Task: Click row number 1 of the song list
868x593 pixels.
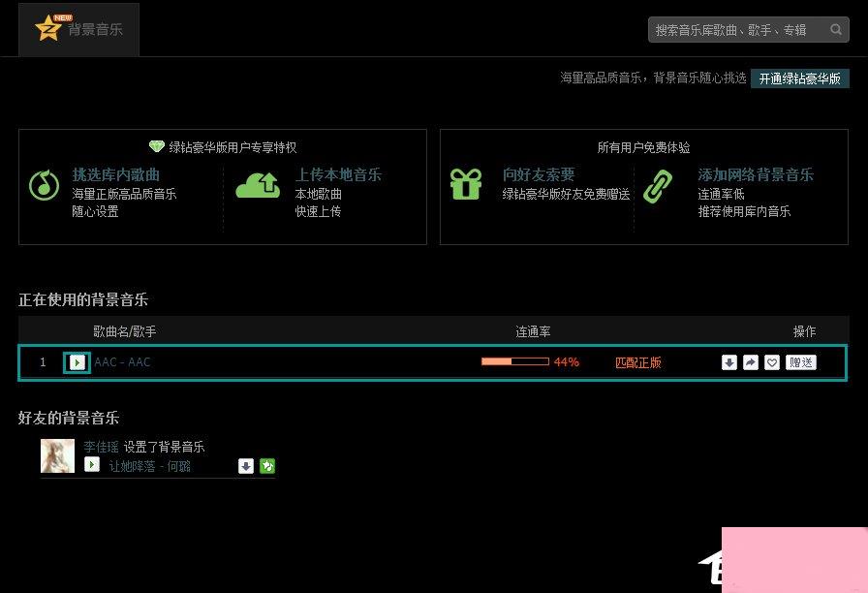Action: (43, 362)
